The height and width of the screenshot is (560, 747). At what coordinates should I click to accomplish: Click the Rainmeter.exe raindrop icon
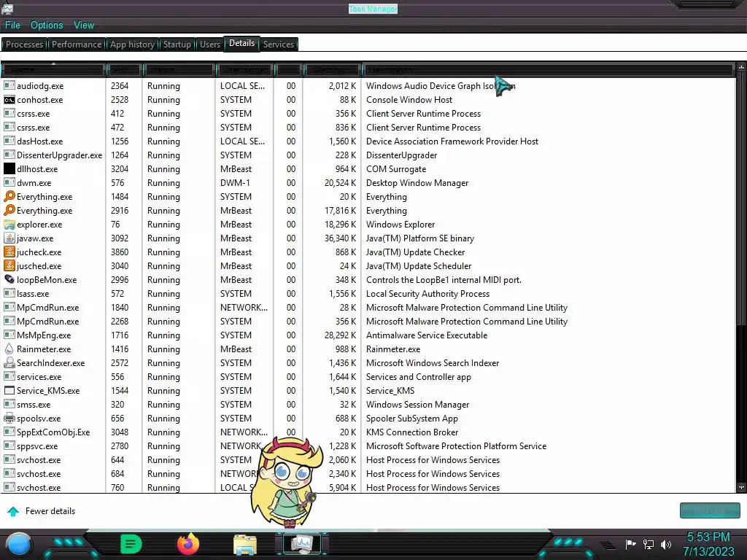pos(9,349)
